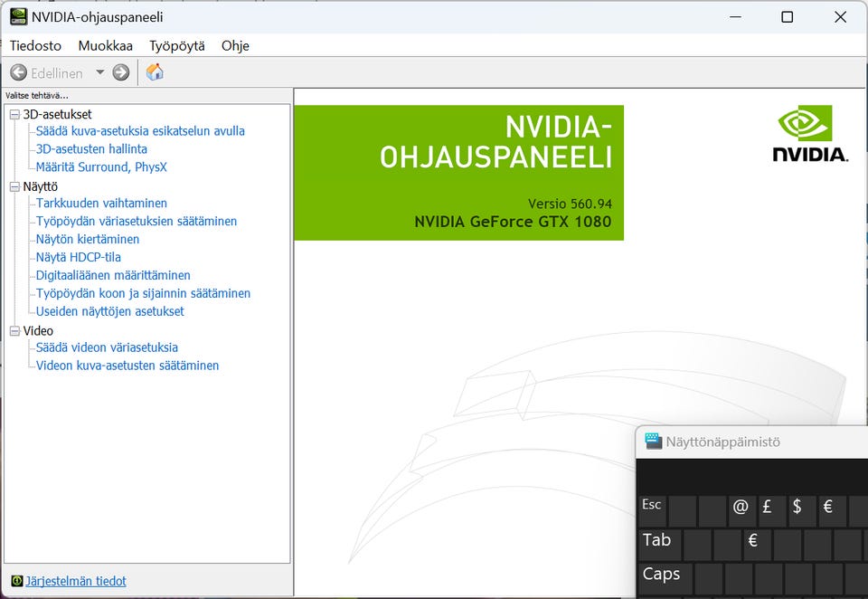Minimize the NVIDIA-ohjauspaneeli window
Image resolution: width=868 pixels, height=599 pixels.
click(x=736, y=17)
